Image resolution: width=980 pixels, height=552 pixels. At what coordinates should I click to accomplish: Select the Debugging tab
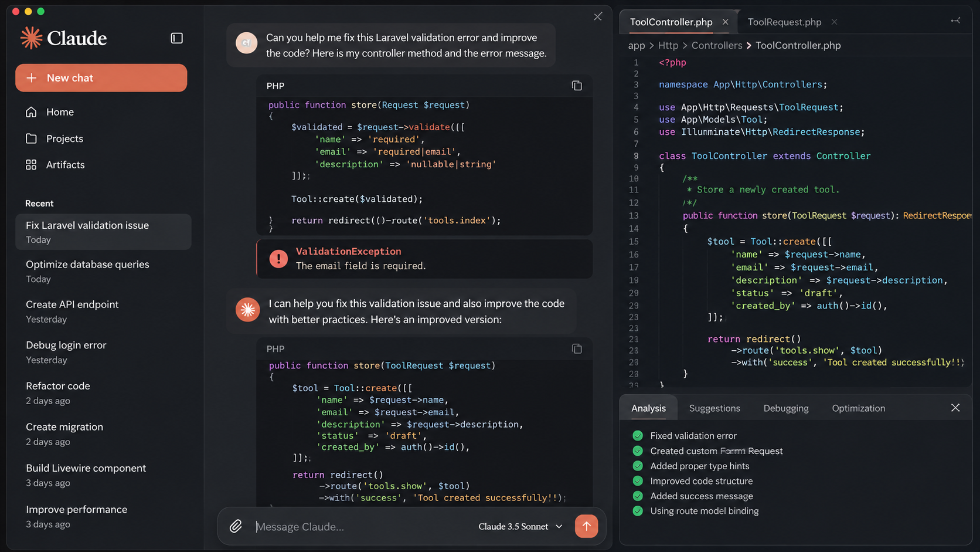coord(786,408)
